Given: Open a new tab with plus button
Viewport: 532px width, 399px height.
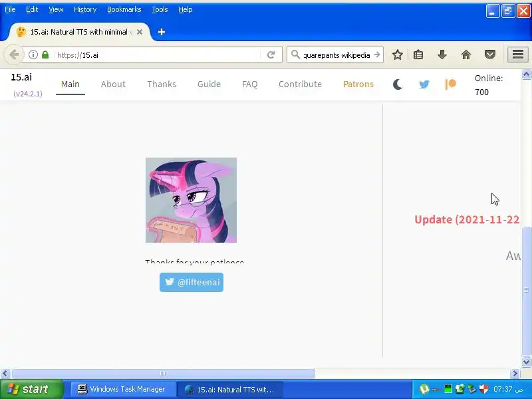Looking at the screenshot, I should pyautogui.click(x=162, y=32).
